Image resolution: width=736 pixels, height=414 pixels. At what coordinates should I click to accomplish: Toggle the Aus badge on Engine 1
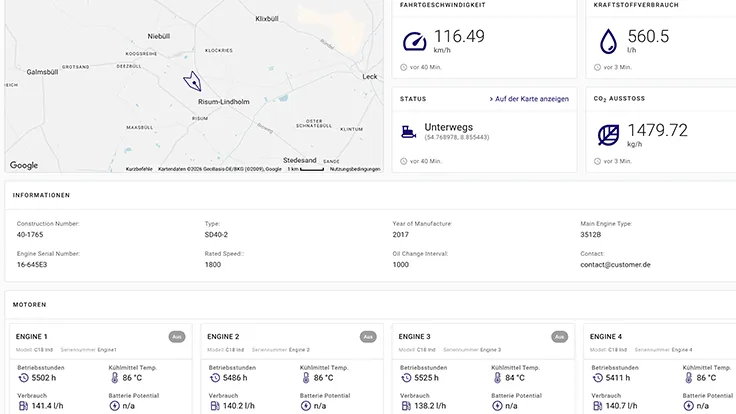tap(177, 337)
